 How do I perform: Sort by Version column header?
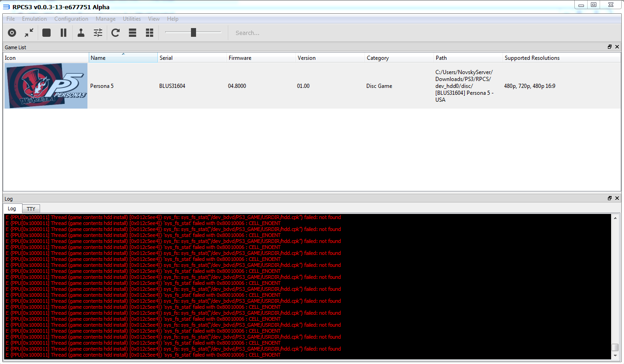point(330,58)
